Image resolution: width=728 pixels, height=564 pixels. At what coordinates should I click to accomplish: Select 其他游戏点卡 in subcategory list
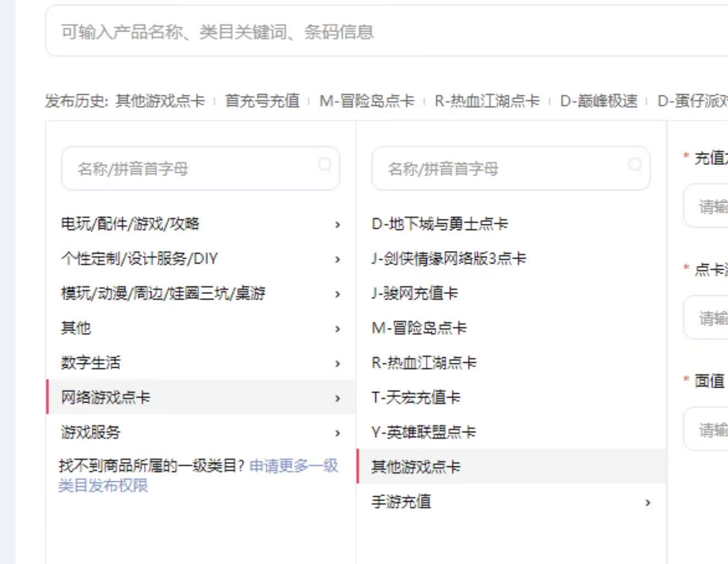(511, 466)
